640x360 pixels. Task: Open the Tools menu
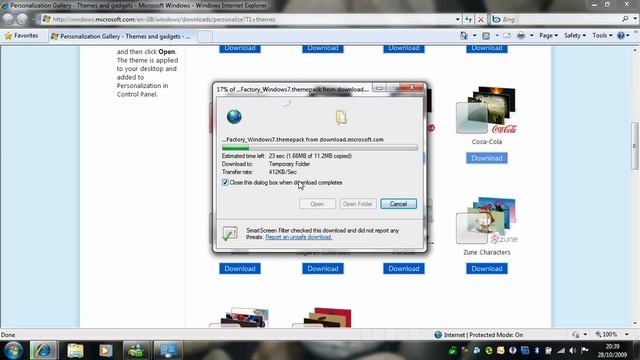pyautogui.click(x=602, y=36)
